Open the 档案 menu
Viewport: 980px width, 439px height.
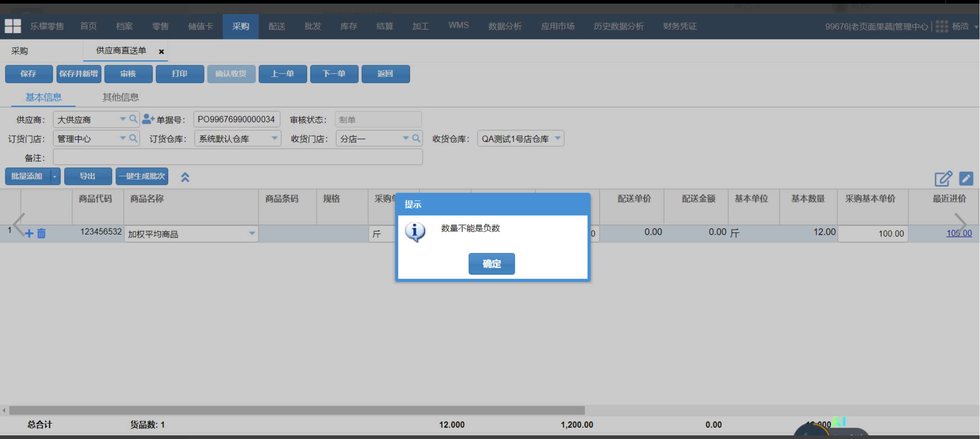(124, 26)
